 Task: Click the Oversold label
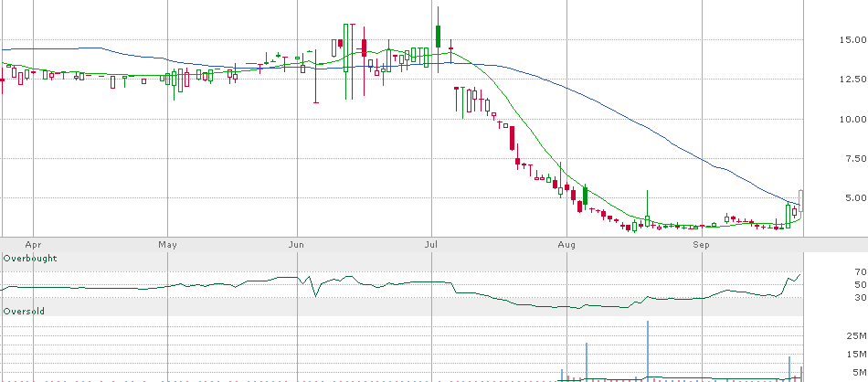(x=24, y=311)
